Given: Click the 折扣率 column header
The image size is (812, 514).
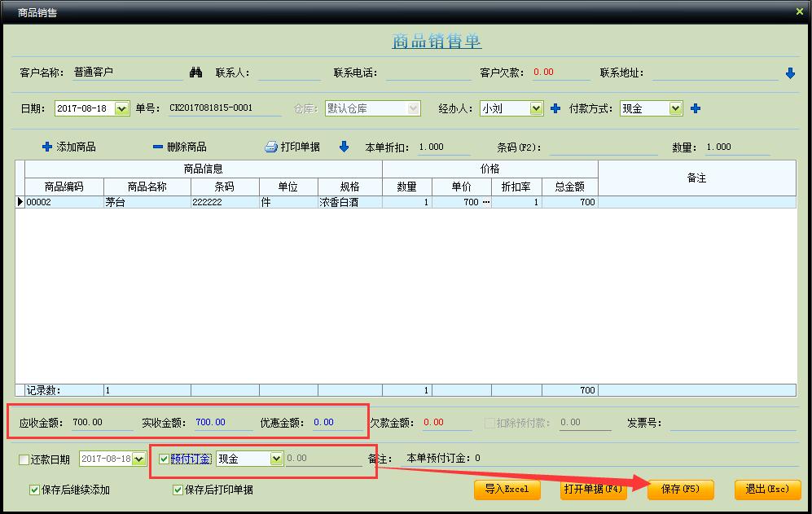Looking at the screenshot, I should [x=516, y=187].
